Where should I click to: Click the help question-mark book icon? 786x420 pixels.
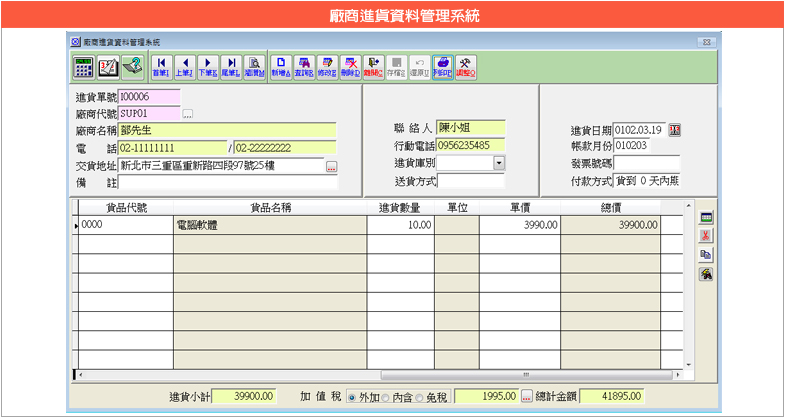pyautogui.click(x=132, y=67)
